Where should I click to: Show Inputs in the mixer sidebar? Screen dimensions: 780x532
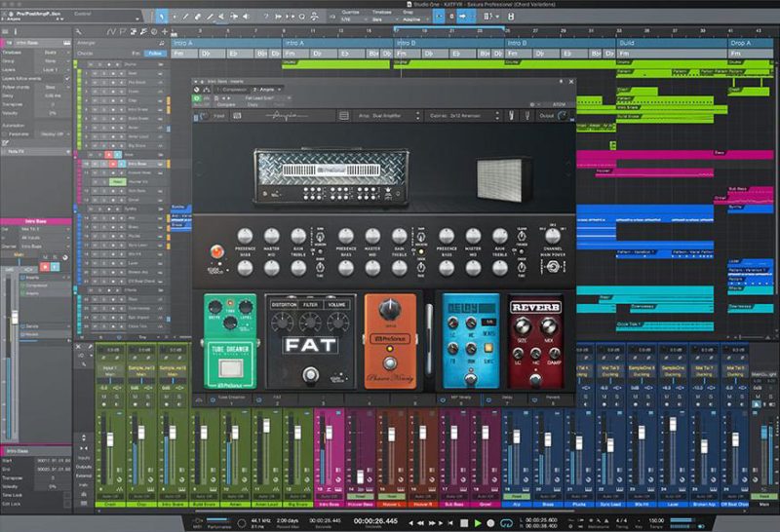click(x=84, y=458)
